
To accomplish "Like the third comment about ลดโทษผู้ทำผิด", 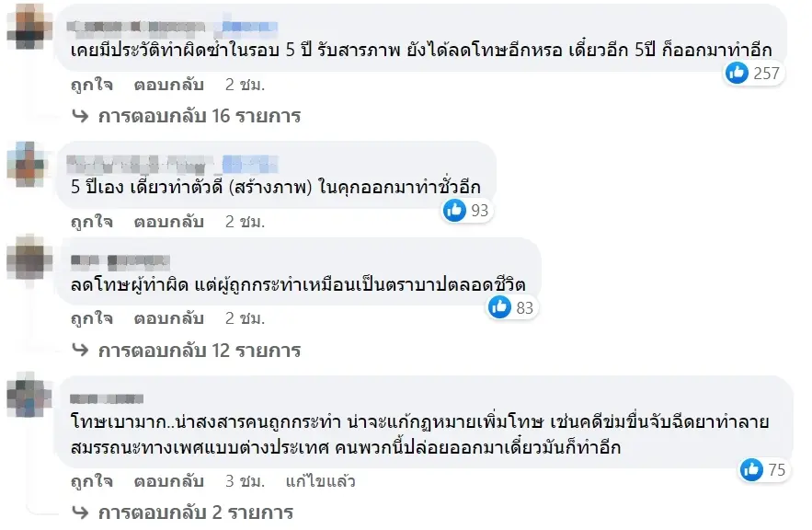I will pos(92,319).
